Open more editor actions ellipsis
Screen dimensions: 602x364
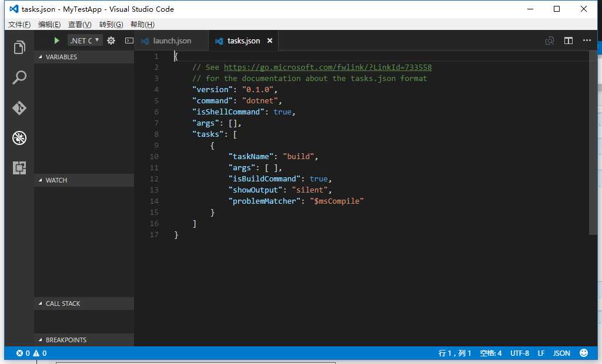pyautogui.click(x=587, y=41)
